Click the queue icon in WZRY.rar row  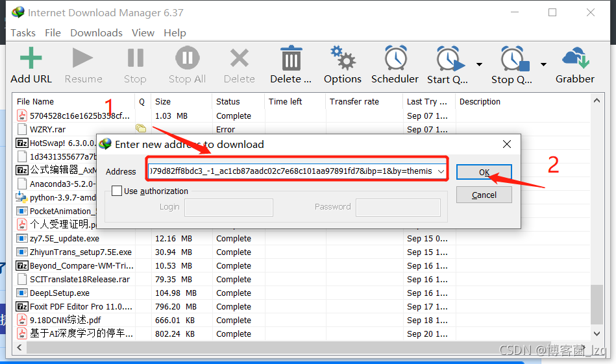tap(141, 128)
